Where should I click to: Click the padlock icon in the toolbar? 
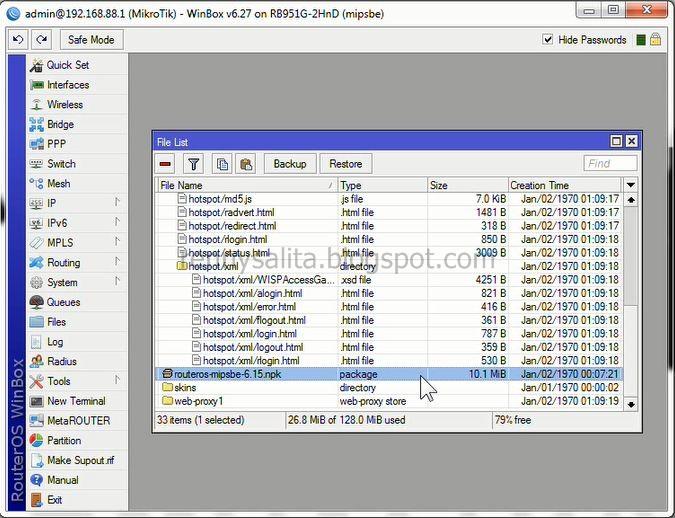click(x=655, y=40)
